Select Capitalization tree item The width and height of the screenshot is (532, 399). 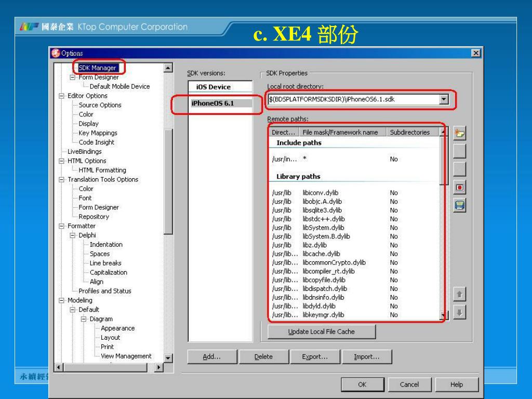(108, 272)
